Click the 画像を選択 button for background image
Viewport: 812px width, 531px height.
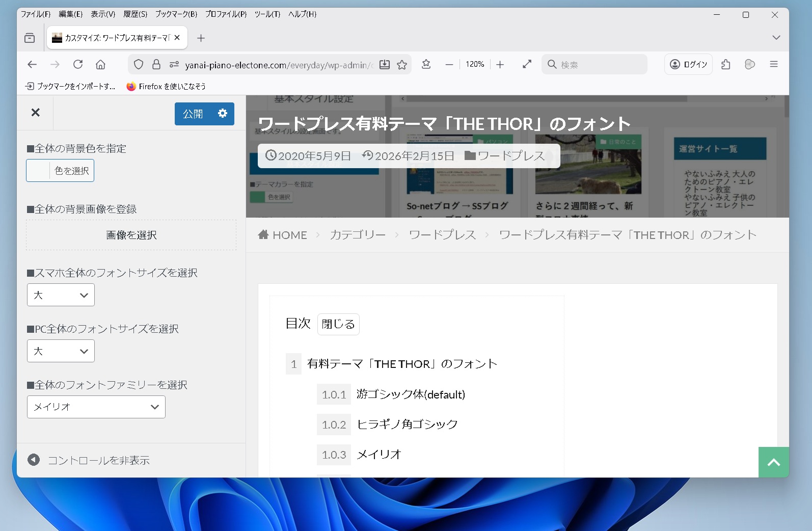pyautogui.click(x=131, y=235)
